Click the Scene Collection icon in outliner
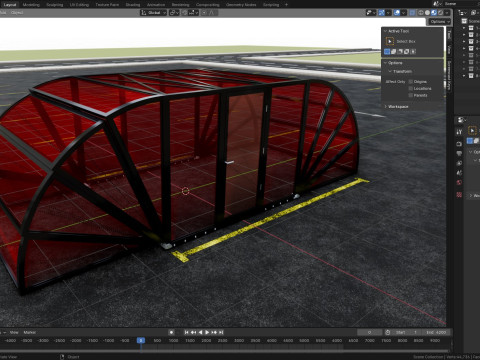The width and height of the screenshot is (480, 360). tap(464, 21)
